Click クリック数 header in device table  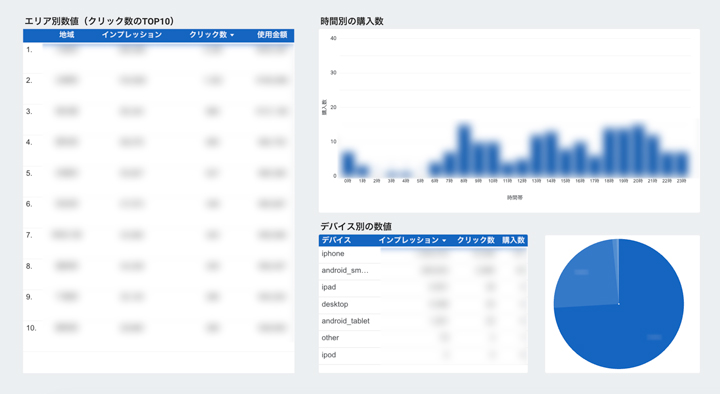[x=476, y=240]
